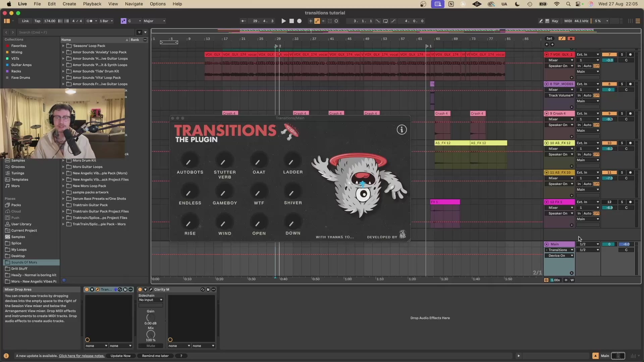Solo track 12 FX 1

[x=622, y=202]
